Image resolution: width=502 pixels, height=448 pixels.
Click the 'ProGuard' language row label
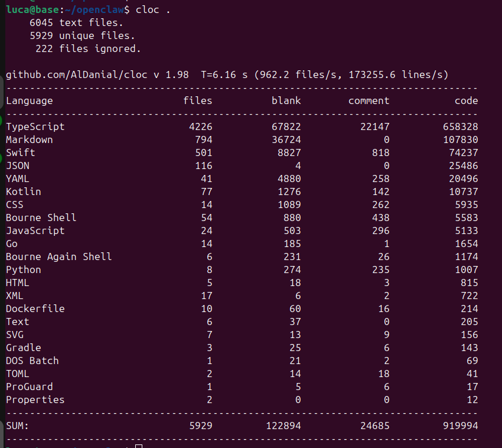(x=30, y=387)
